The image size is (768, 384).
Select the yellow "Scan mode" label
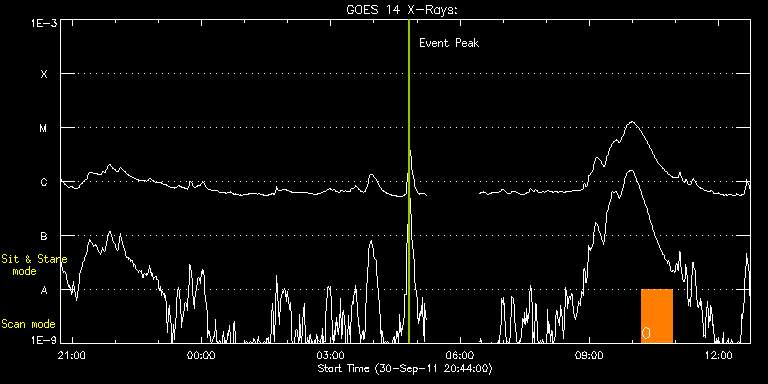pos(28,324)
